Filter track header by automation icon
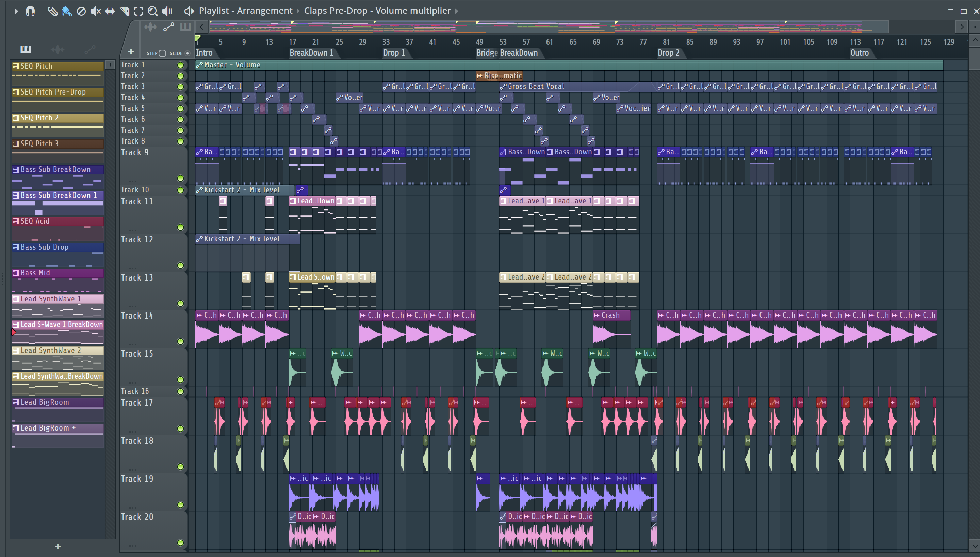The height and width of the screenshot is (557, 980). [x=169, y=27]
